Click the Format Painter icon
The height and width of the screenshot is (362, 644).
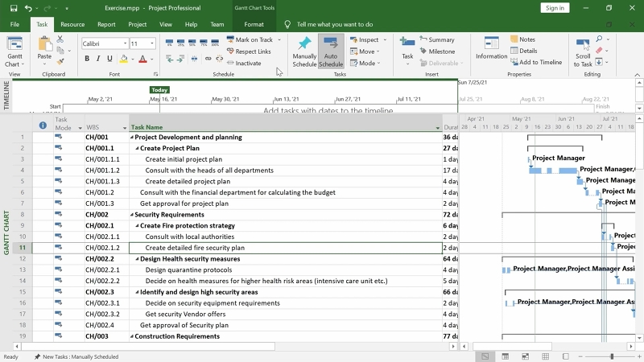point(60,62)
